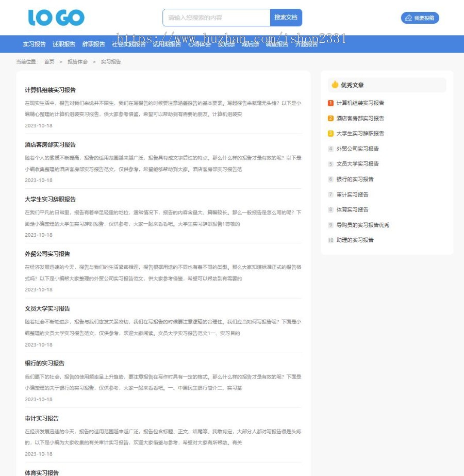Open the 心得体会 navigation tab
Viewport: 464px width, 476px height.
(x=200, y=44)
